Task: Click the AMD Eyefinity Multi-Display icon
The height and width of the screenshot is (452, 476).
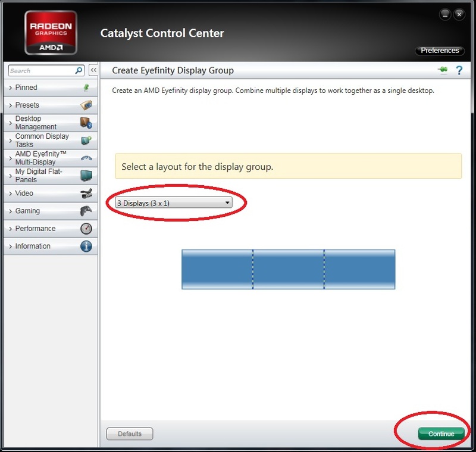Action: [86, 158]
